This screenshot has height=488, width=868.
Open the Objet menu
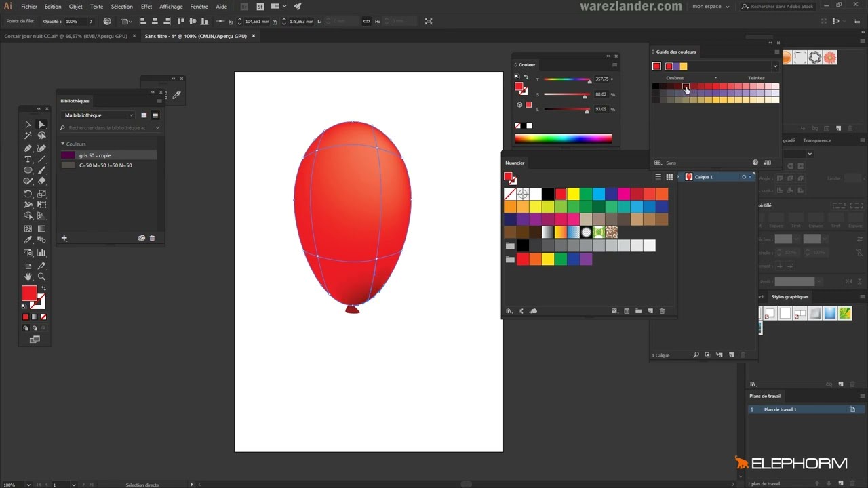[x=75, y=6]
